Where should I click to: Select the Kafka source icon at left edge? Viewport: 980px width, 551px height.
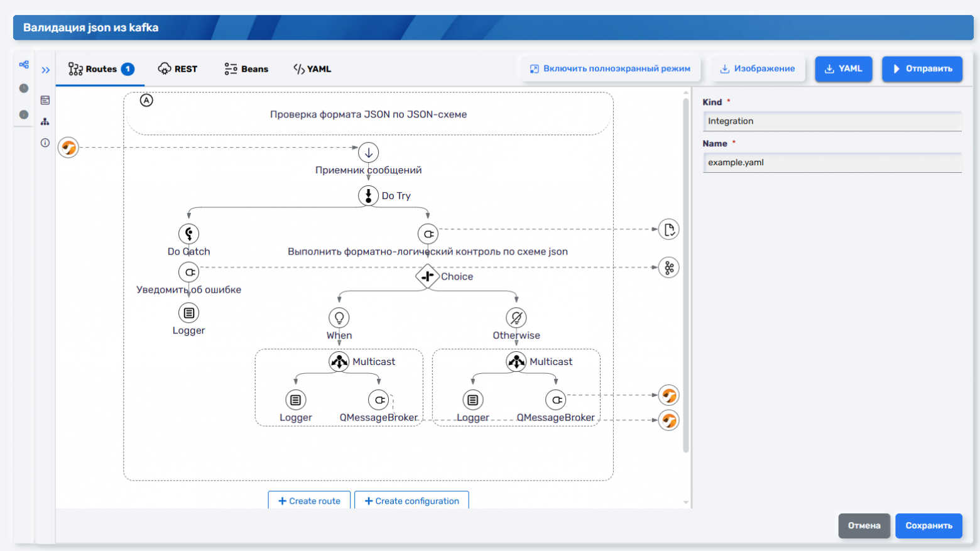point(68,148)
